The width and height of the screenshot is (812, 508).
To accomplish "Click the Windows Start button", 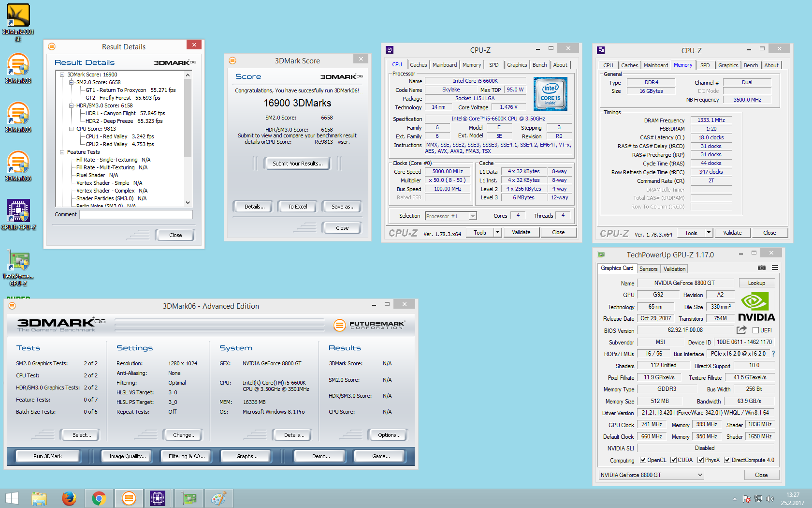I will click(x=12, y=498).
